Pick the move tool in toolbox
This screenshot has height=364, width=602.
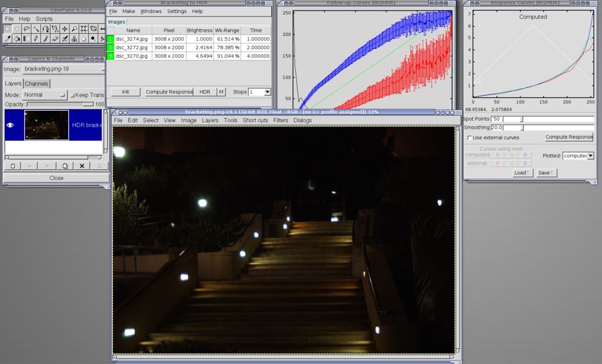point(65,29)
